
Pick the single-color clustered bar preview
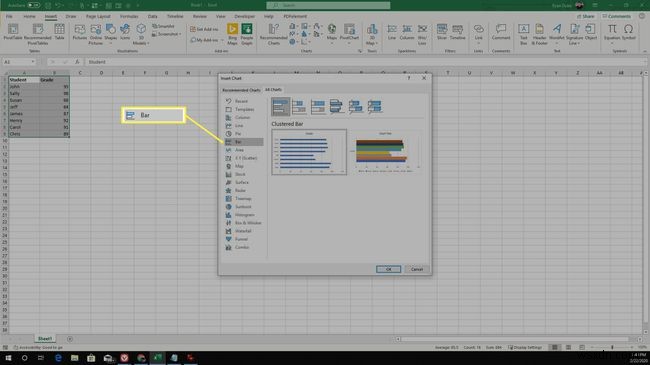pos(309,152)
